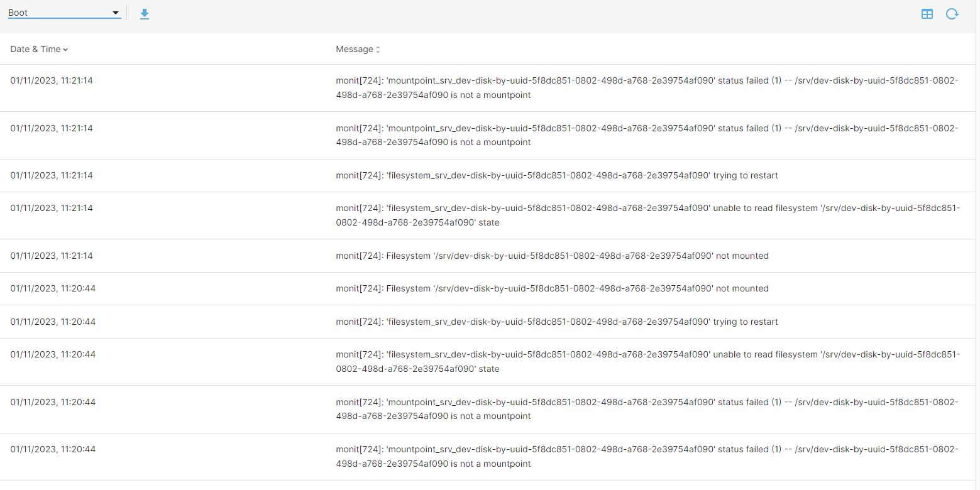
Task: Reload the log list with refresh icon
Action: 952,14
